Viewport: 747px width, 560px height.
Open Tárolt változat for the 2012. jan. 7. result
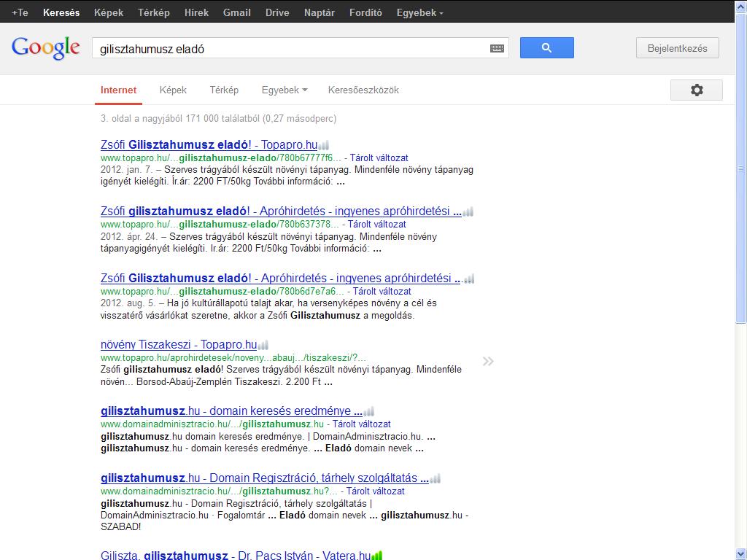click(379, 158)
